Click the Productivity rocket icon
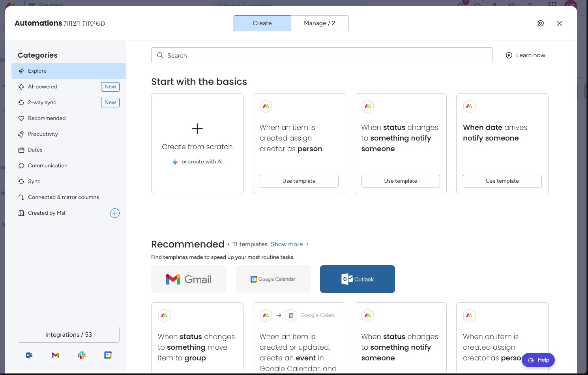Viewport: 588px width, 375px height. [21, 134]
